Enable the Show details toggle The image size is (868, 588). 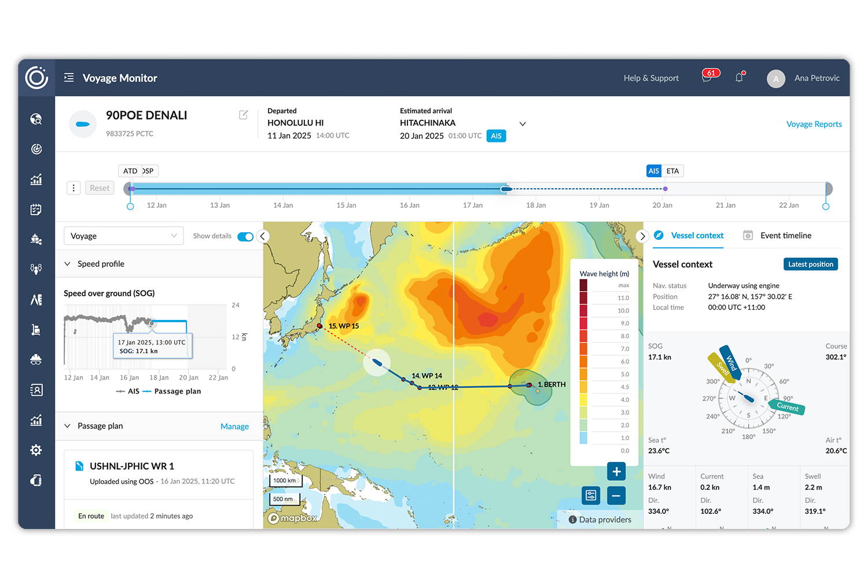245,236
